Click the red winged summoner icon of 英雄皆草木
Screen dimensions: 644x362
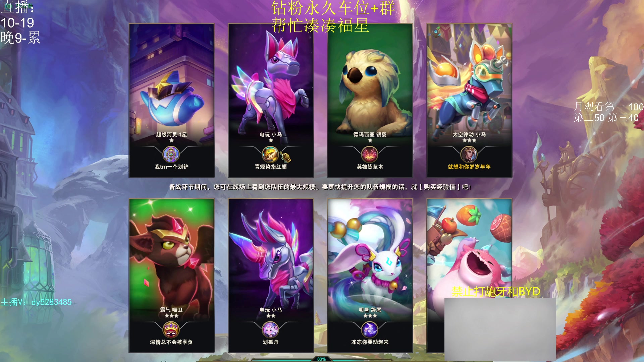(x=370, y=155)
